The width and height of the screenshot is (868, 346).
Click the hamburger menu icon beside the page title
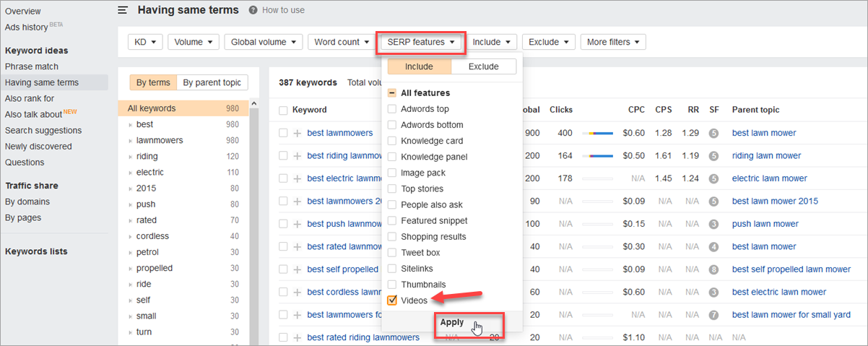[123, 10]
